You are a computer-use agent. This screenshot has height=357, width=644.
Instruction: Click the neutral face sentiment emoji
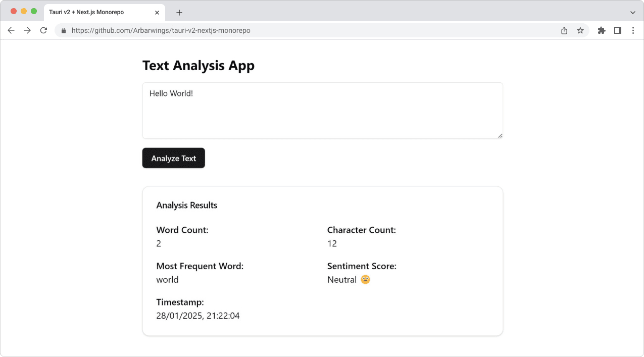point(365,279)
